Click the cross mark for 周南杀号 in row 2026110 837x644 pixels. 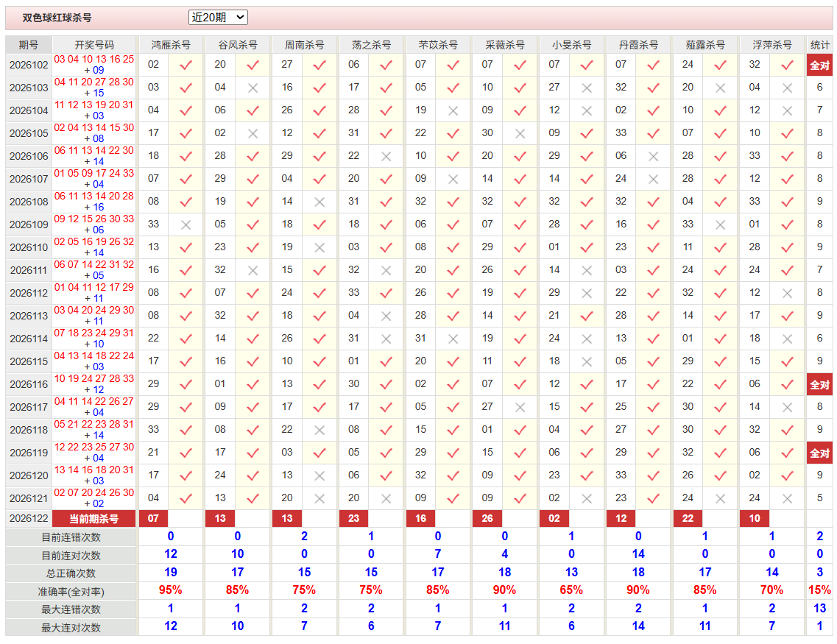[x=319, y=247]
